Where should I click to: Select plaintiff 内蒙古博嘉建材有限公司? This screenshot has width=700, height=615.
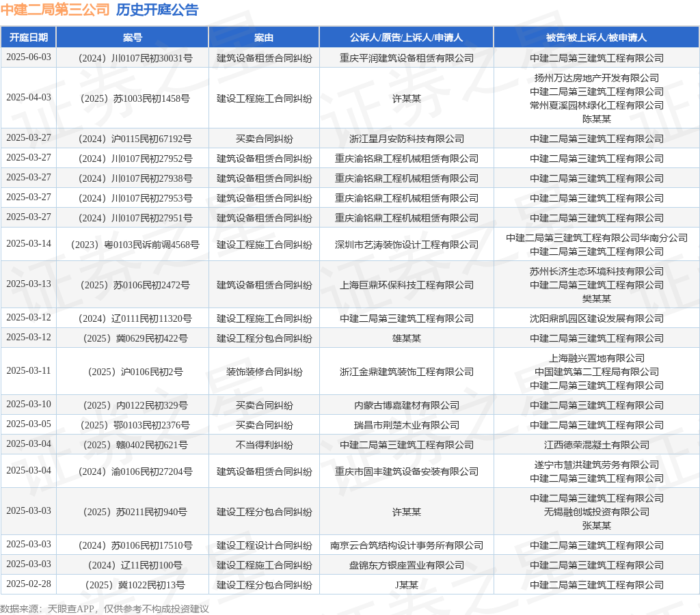[406, 405]
